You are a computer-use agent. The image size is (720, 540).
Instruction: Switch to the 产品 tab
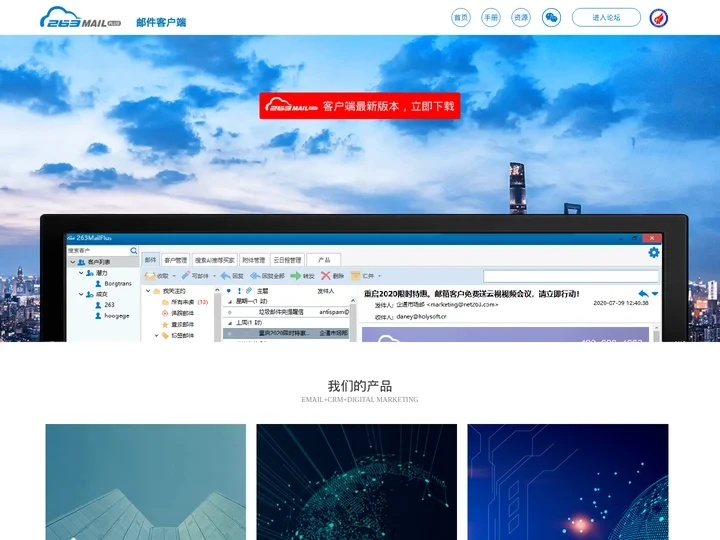click(324, 260)
